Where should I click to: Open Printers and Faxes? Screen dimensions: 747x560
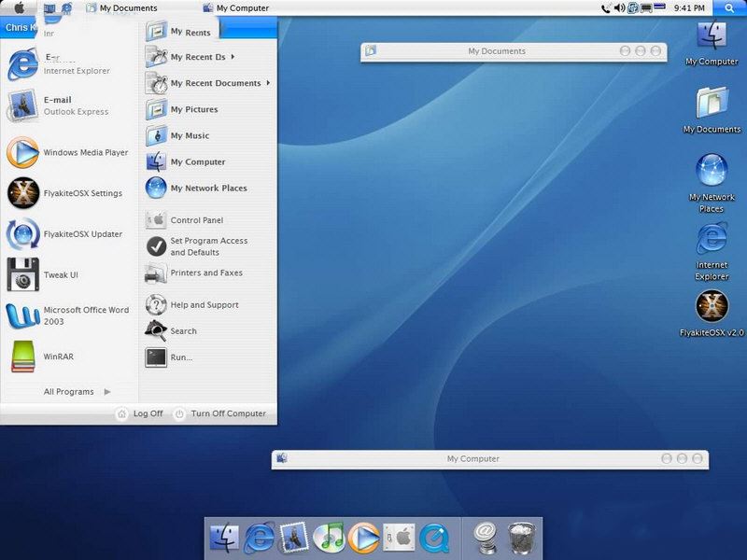(194, 273)
